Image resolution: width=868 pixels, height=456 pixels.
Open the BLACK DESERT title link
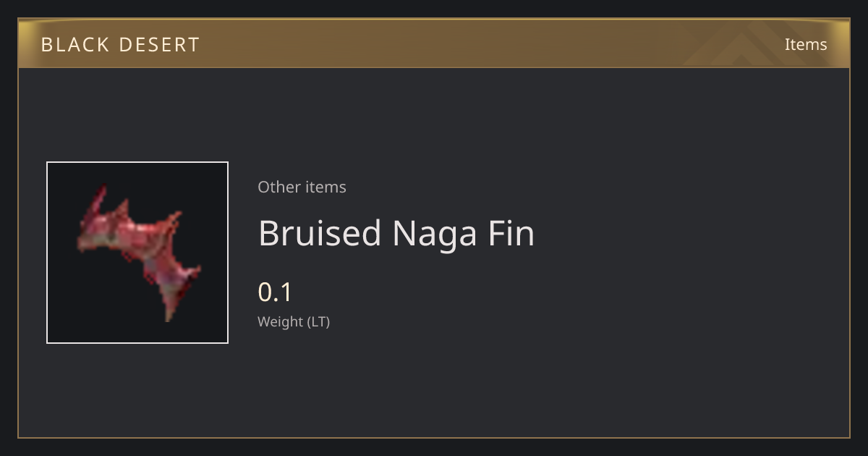[x=120, y=45]
